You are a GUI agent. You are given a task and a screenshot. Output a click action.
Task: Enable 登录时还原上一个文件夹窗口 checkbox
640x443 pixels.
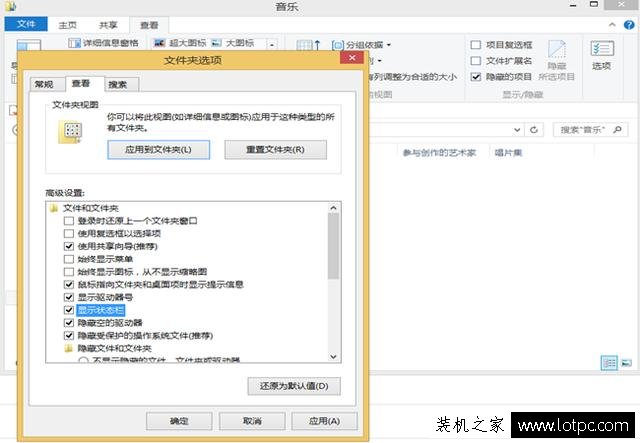(x=69, y=221)
